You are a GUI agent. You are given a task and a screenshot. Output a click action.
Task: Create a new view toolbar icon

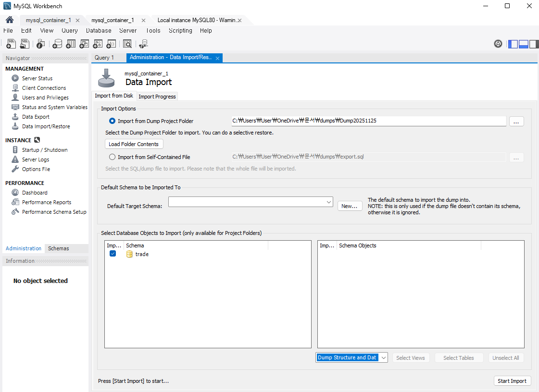(x=84, y=44)
